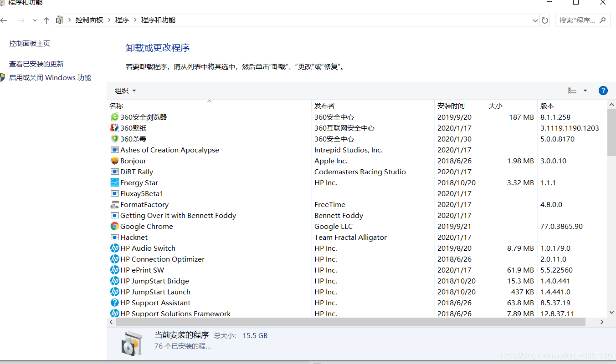The height and width of the screenshot is (364, 616).
Task: Expand the chevron after 控制面板 in the breadcrumb
Action: pos(109,20)
